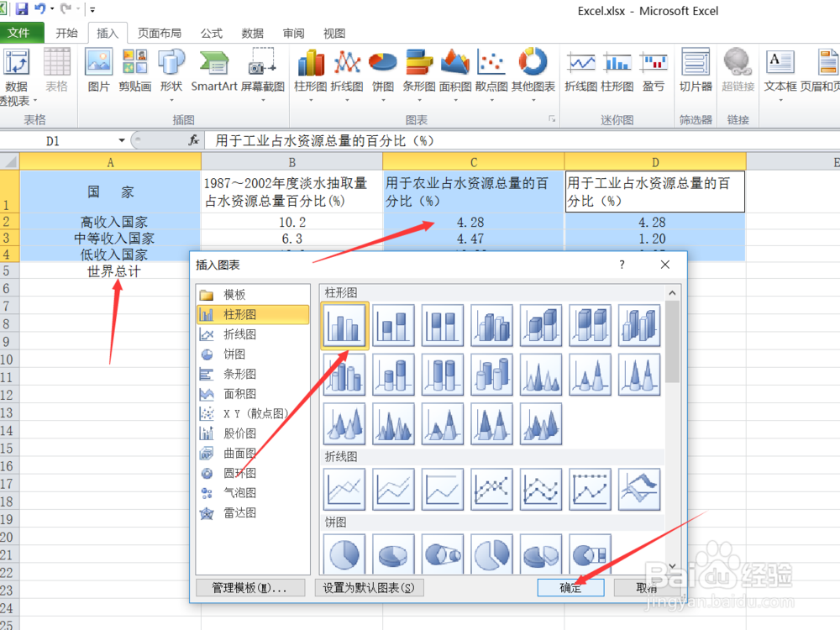Switch to the 开始 (Home) tab

pos(67,34)
